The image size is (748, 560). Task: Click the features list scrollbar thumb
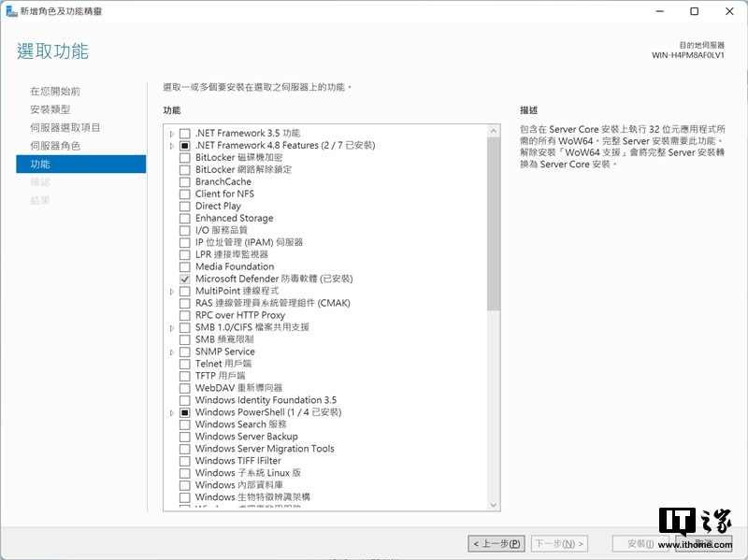click(x=494, y=223)
